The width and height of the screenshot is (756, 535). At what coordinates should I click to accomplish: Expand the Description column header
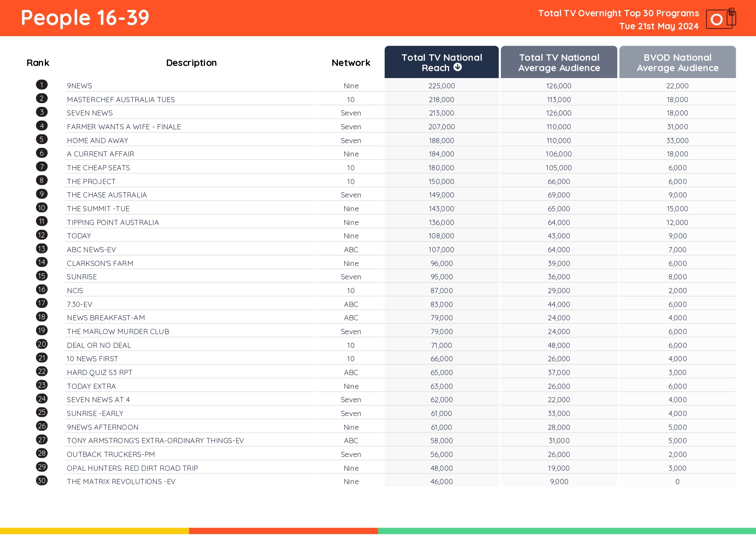[x=191, y=63]
